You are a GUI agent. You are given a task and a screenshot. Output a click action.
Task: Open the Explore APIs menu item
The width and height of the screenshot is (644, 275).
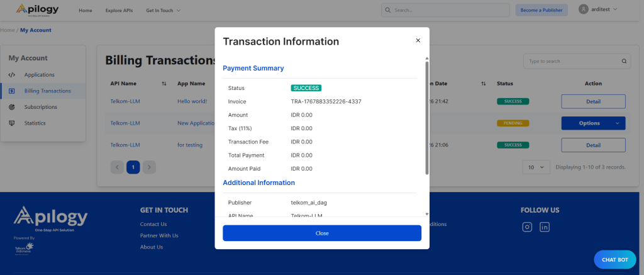(x=119, y=11)
